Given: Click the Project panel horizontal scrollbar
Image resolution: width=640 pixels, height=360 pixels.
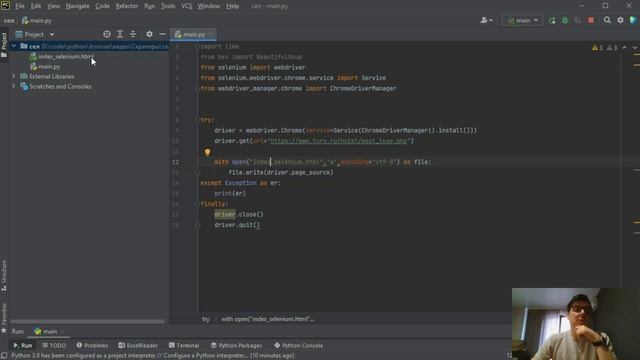Looking at the screenshot, I should (x=88, y=322).
